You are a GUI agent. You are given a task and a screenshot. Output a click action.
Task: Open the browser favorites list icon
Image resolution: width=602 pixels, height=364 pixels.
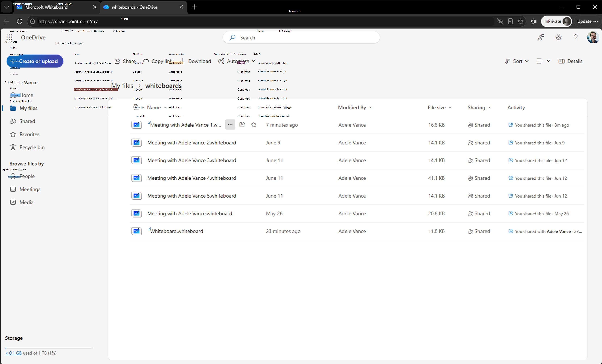click(534, 21)
